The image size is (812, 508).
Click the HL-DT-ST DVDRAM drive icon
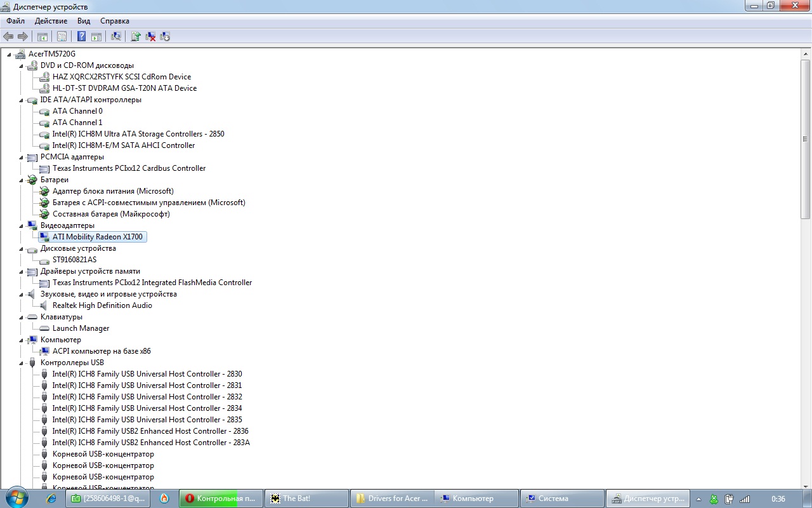(44, 88)
